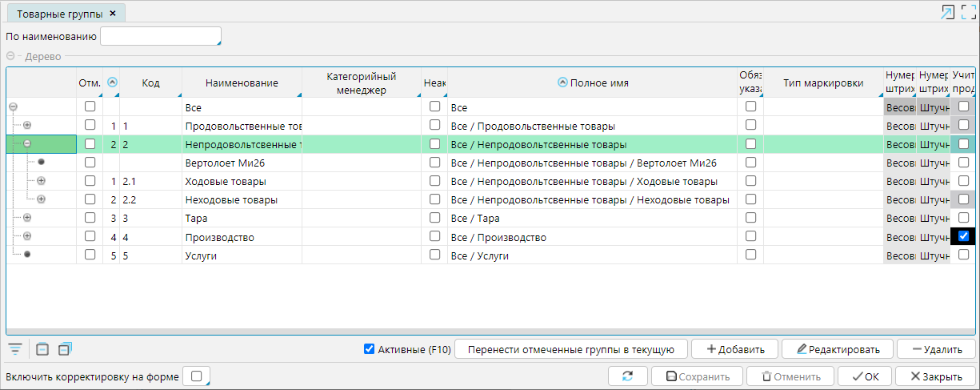The height and width of the screenshot is (390, 980).
Task: Focus the По наименованию search field
Action: tap(160, 36)
